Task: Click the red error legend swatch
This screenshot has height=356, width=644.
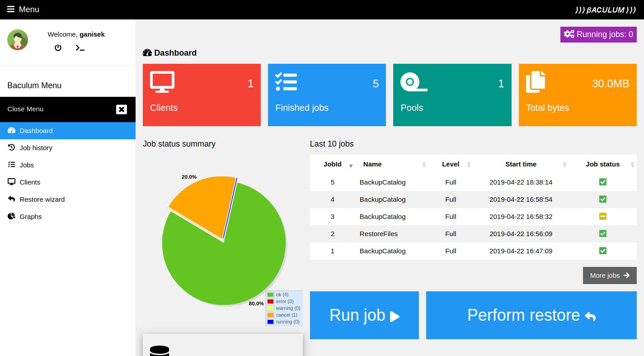Action: [x=270, y=301]
